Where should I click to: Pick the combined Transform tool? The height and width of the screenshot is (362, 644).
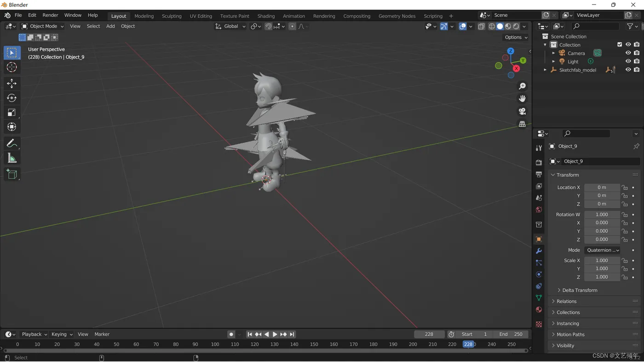coord(12,127)
